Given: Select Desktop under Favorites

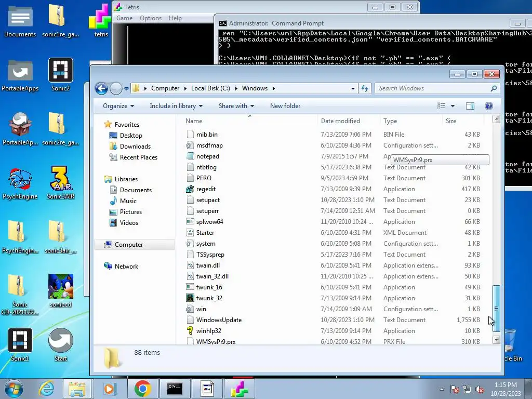Looking at the screenshot, I should [126, 136].
